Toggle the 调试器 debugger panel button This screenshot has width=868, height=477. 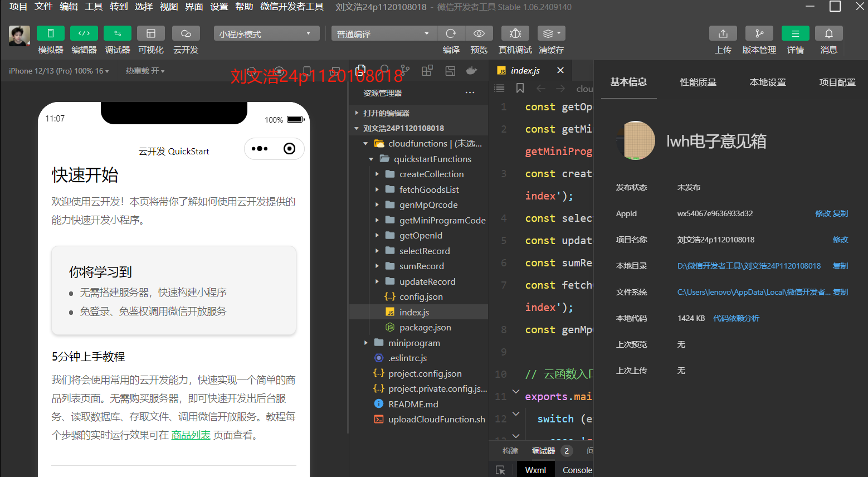[117, 33]
